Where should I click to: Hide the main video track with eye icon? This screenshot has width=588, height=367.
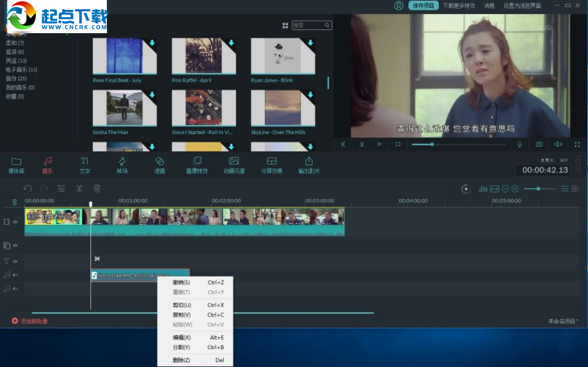point(15,222)
